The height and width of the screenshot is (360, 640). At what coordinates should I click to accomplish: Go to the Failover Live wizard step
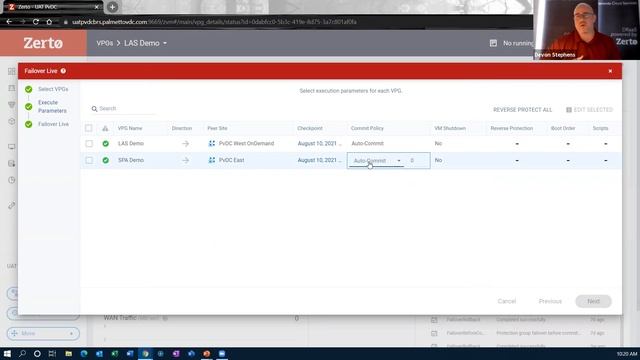point(53,124)
